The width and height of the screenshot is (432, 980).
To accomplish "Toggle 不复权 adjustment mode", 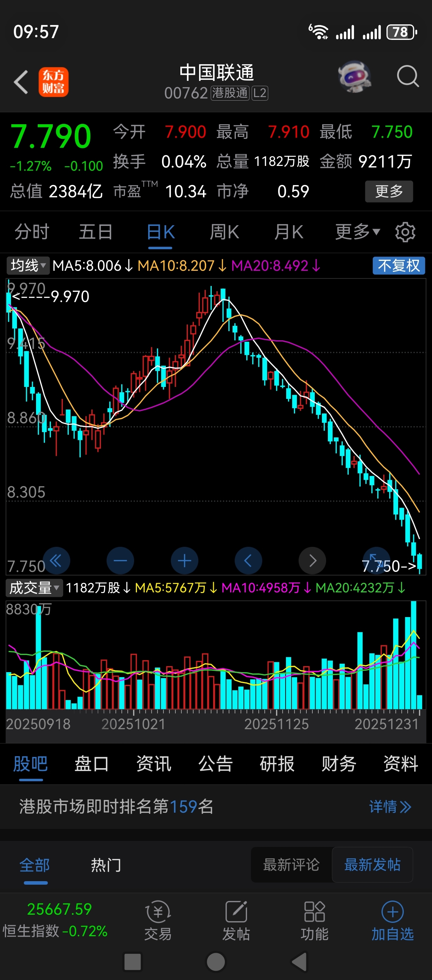I will [398, 265].
